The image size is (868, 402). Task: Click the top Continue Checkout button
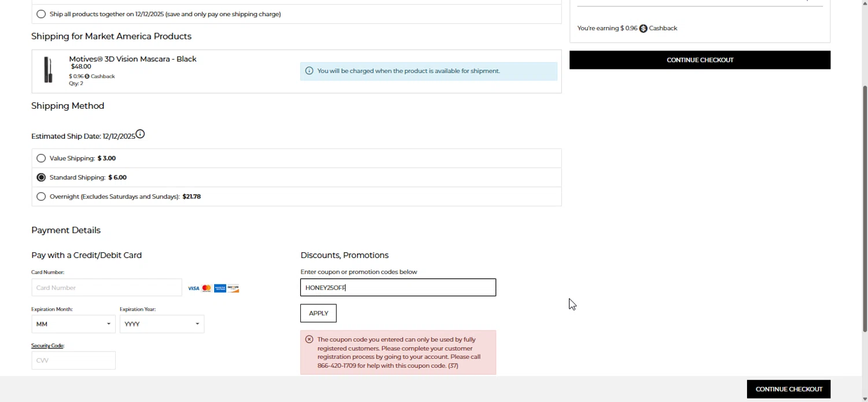click(x=700, y=60)
